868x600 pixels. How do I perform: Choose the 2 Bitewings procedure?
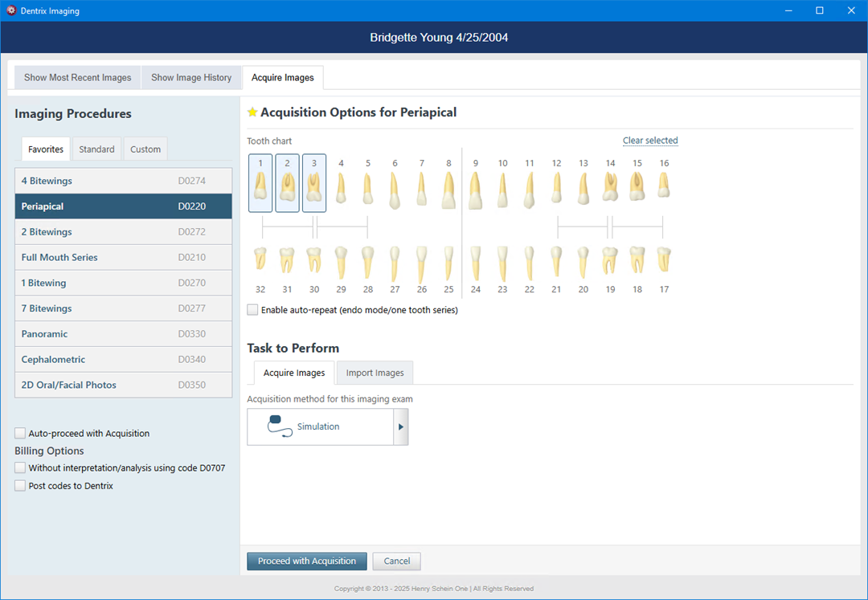tap(124, 231)
